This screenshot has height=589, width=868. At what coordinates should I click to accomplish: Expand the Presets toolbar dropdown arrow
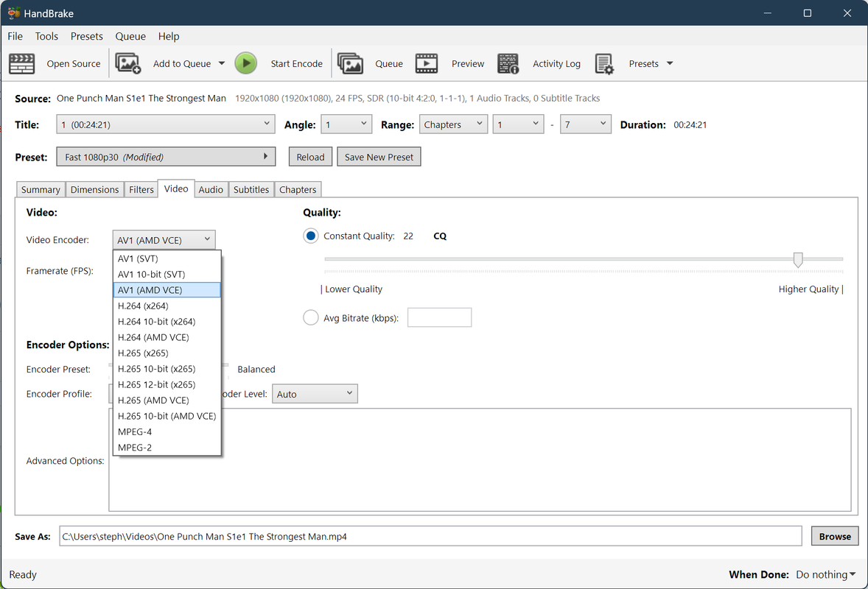click(670, 63)
